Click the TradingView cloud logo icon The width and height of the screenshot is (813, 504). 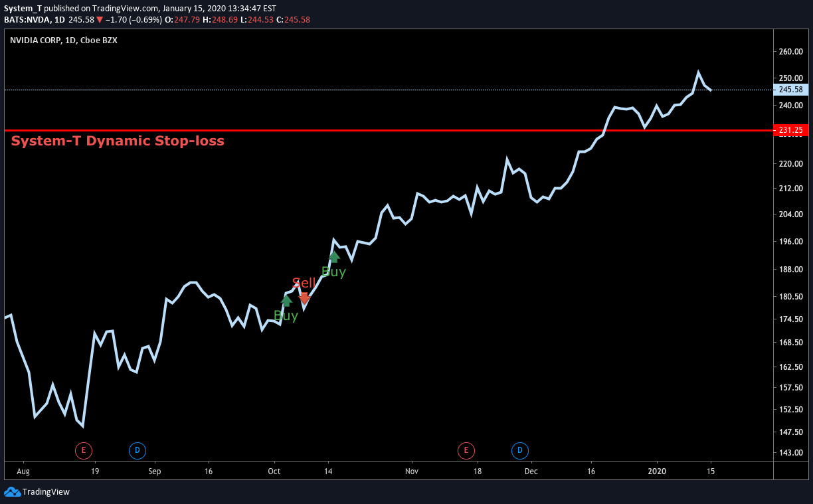pos(12,492)
